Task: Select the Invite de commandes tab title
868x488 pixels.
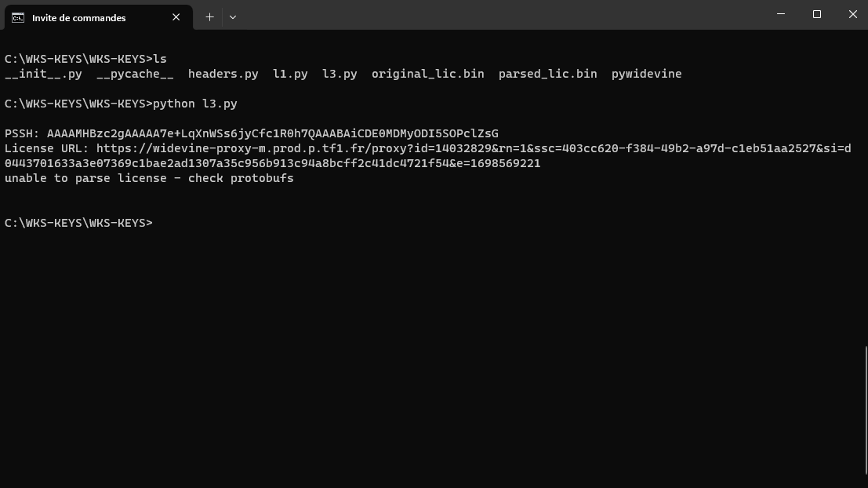Action: [x=78, y=17]
